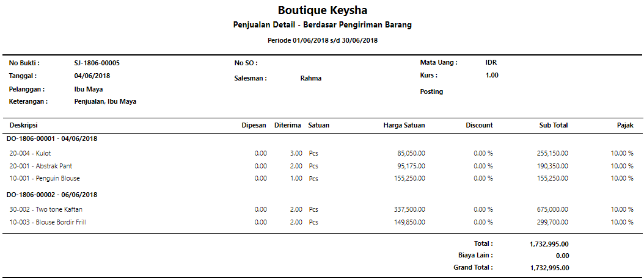644x280 pixels.
Task: Open delivery order DO-1806-00001 group row
Action: [51, 138]
